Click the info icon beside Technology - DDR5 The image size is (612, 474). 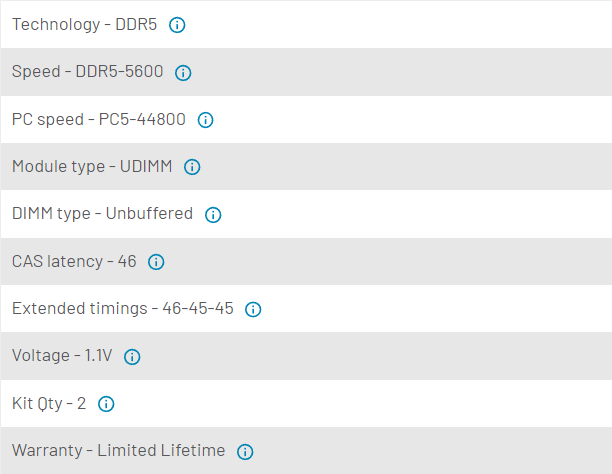(x=177, y=25)
